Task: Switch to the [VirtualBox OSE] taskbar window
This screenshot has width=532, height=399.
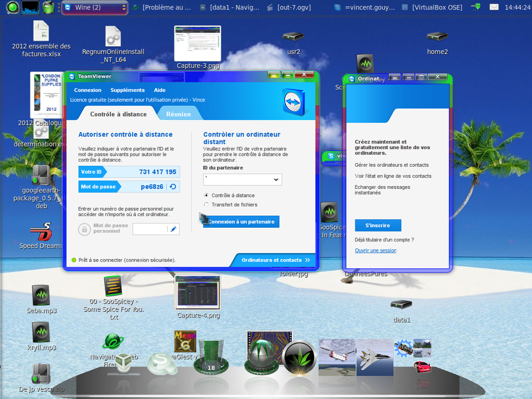Action: [x=432, y=8]
